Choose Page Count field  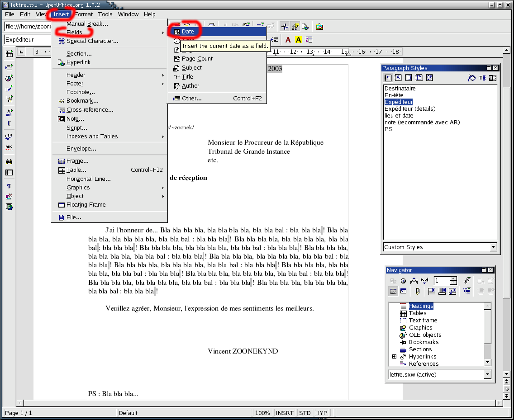[217, 59]
